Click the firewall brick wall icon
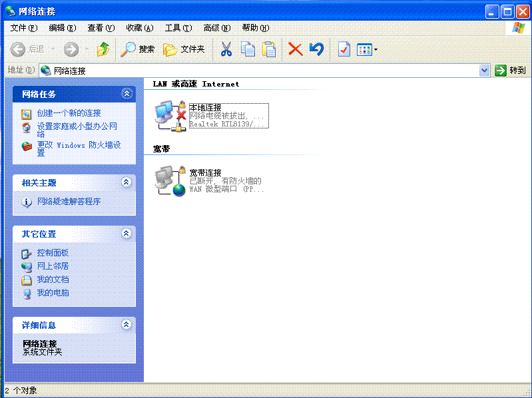Image resolution: width=532 pixels, height=398 pixels. [27, 146]
